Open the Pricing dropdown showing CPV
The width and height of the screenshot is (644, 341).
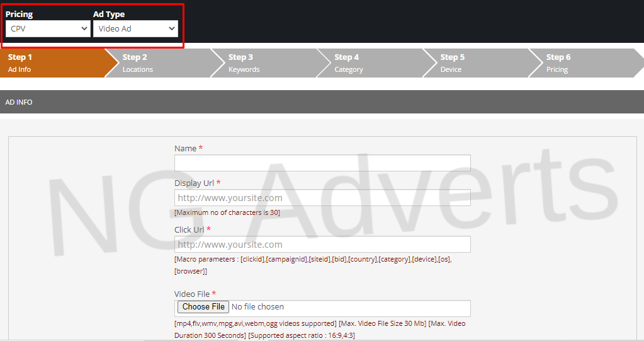point(48,29)
